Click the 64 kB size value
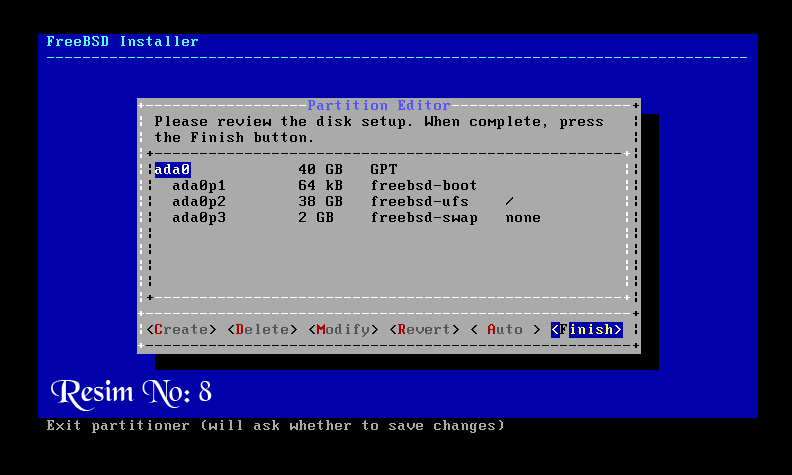 pos(320,185)
